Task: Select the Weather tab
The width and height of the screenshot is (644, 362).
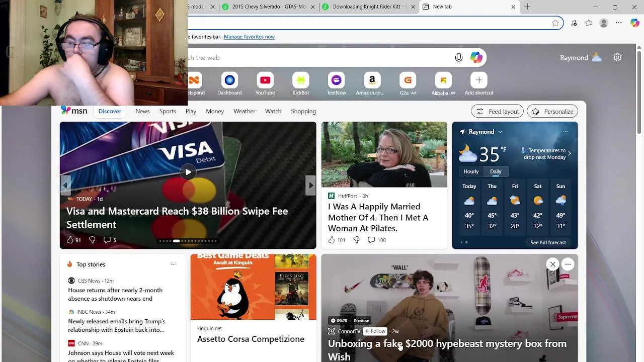Action: coord(244,111)
